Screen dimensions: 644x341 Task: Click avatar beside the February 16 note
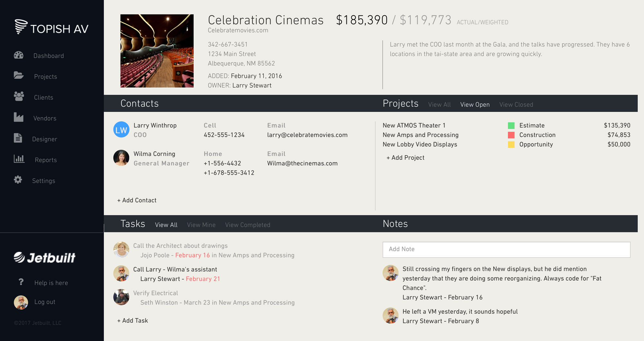point(391,273)
